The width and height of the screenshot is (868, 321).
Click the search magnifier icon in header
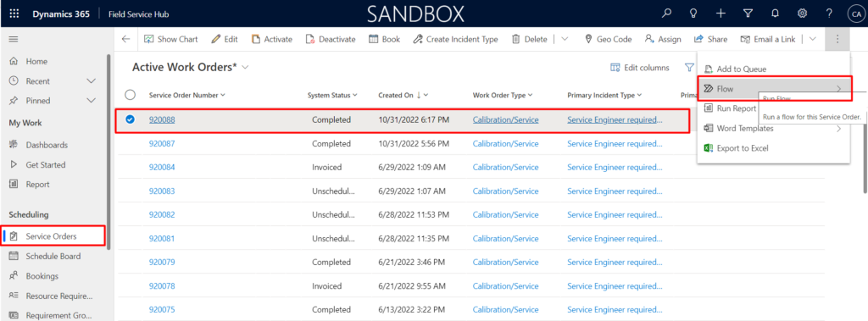[x=666, y=14]
